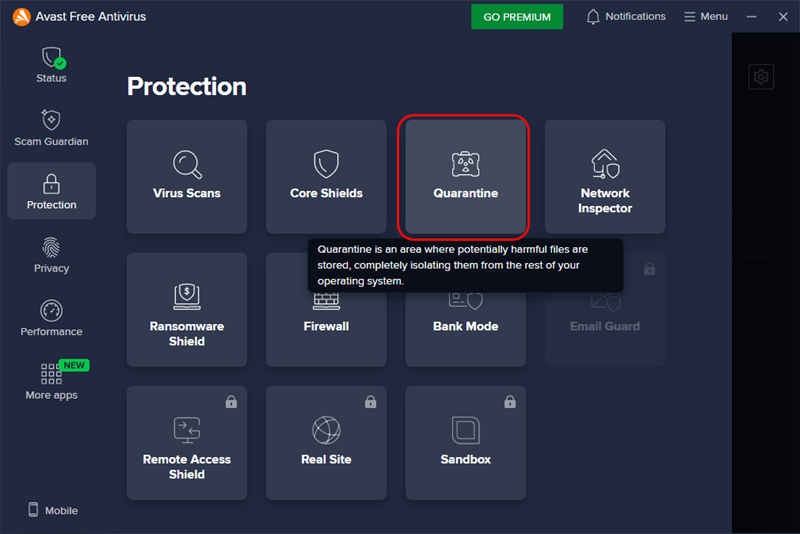The height and width of the screenshot is (534, 800).
Task: Select Privacy in the sidebar
Action: coord(51,255)
